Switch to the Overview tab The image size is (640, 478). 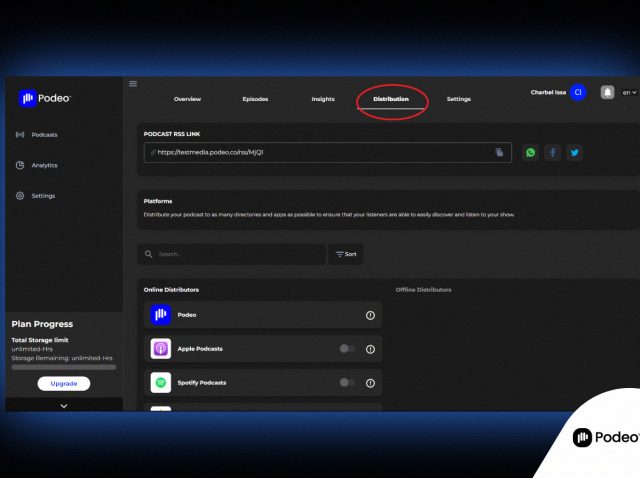coord(187,99)
